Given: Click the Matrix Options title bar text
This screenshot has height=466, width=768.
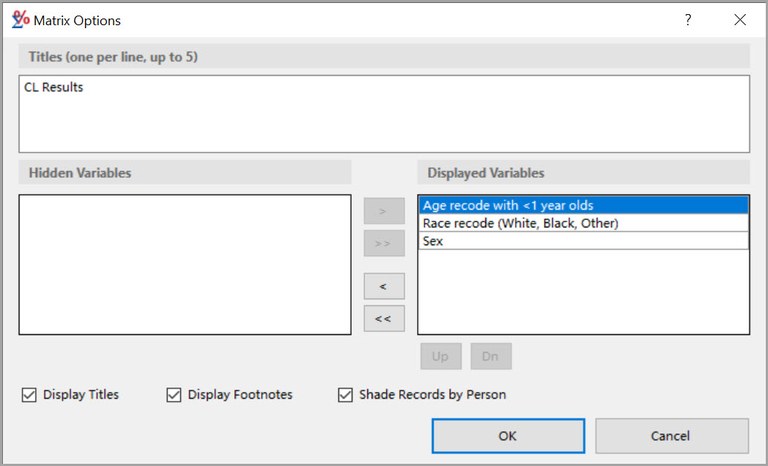Looking at the screenshot, I should [x=78, y=20].
